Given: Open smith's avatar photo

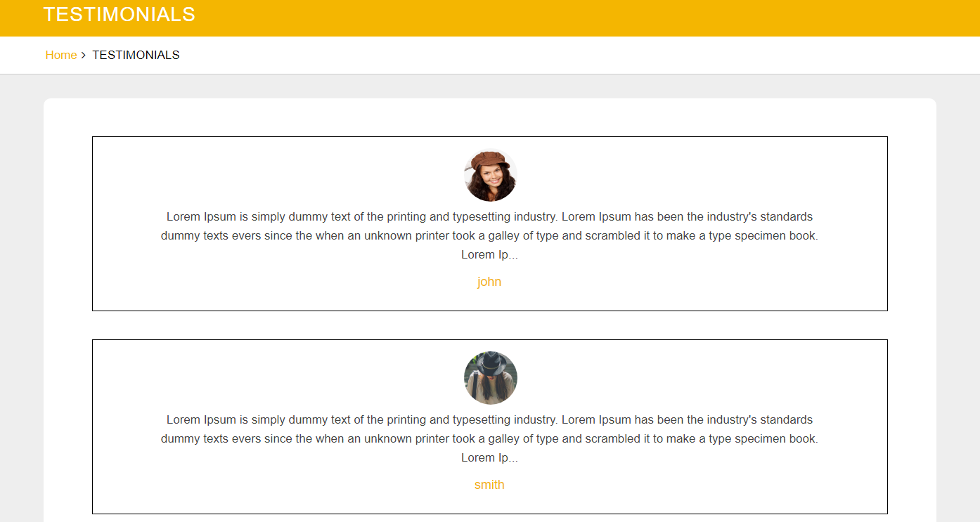Looking at the screenshot, I should click(490, 378).
